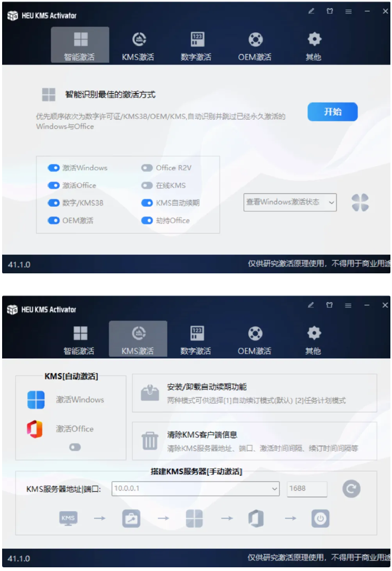
Task: Open the 查看Windows激活状态 dropdown
Action: pos(290,202)
